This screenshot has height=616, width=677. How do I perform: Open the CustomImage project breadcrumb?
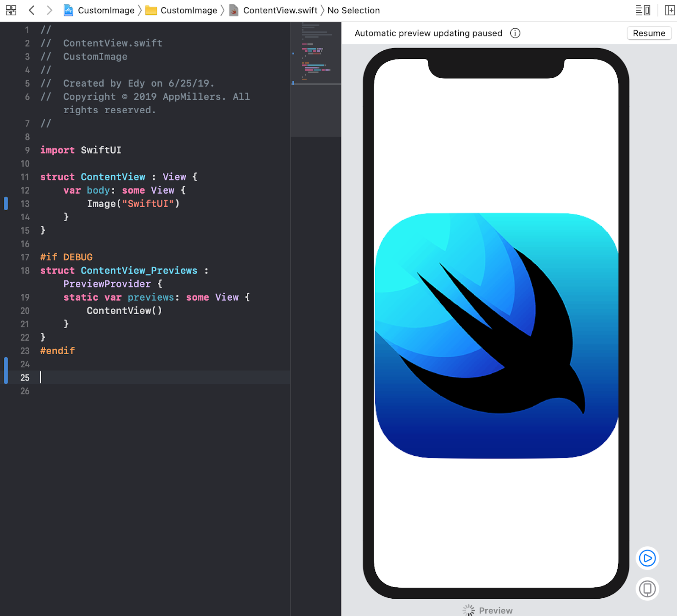(99, 10)
